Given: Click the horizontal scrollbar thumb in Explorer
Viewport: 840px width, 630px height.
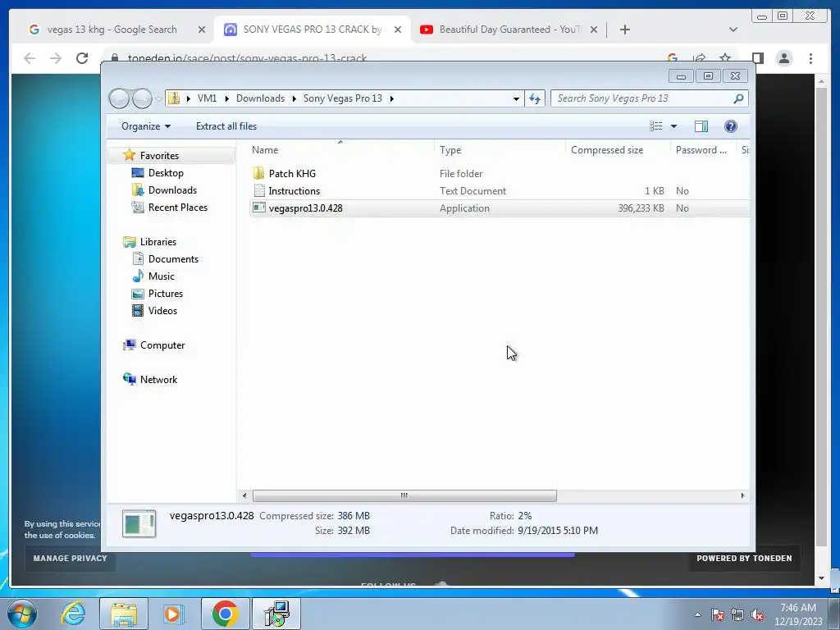Looking at the screenshot, I should point(404,496).
